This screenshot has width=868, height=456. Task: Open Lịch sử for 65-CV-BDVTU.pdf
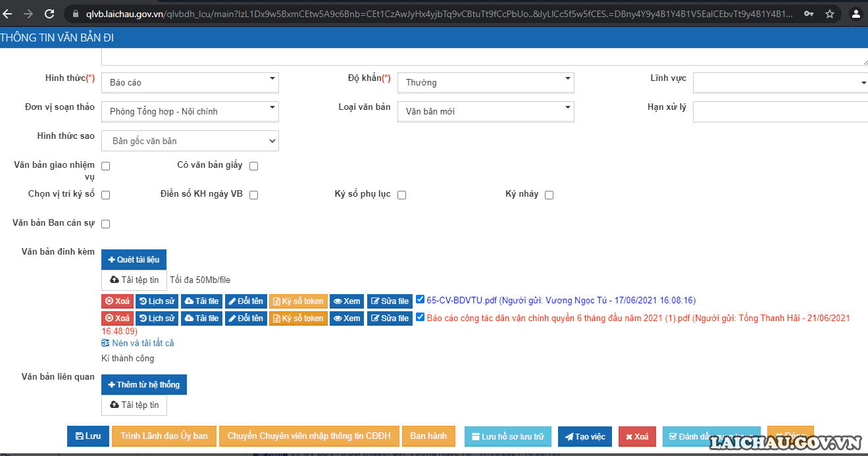157,301
